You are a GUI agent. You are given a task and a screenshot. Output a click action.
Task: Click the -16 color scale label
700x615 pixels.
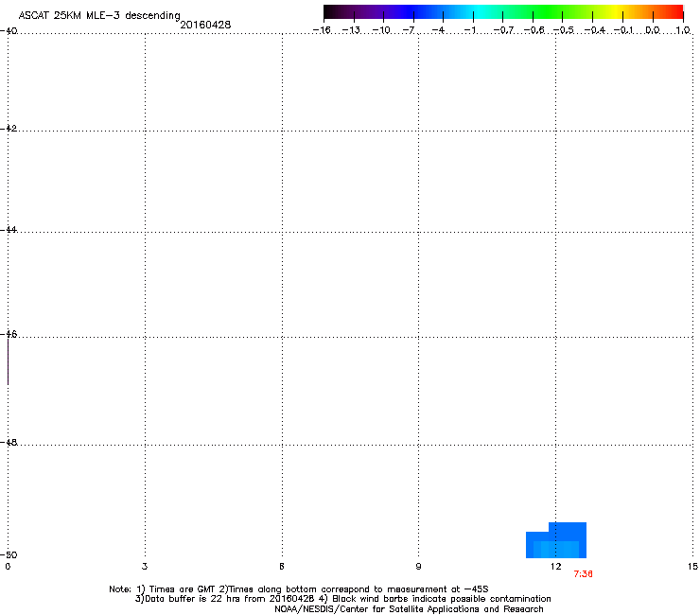point(322,30)
